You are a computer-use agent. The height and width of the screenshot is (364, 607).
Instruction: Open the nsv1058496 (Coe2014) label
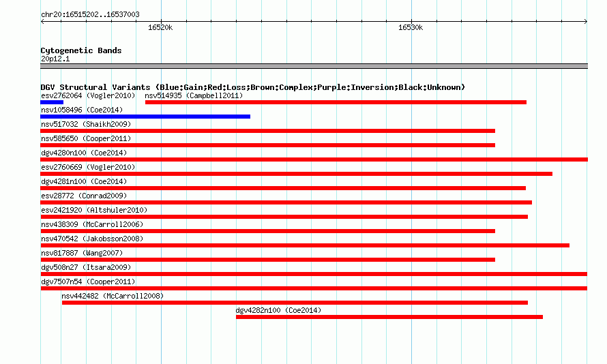pyautogui.click(x=82, y=110)
